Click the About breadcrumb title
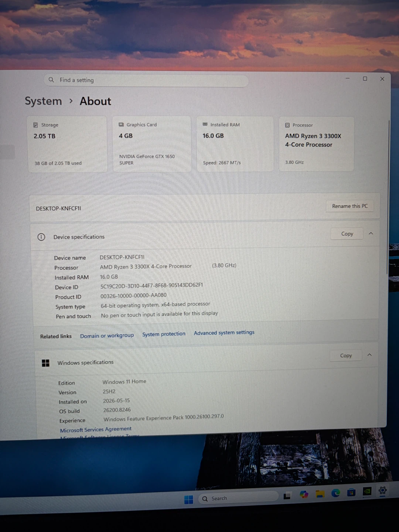The image size is (399, 532). (x=95, y=101)
